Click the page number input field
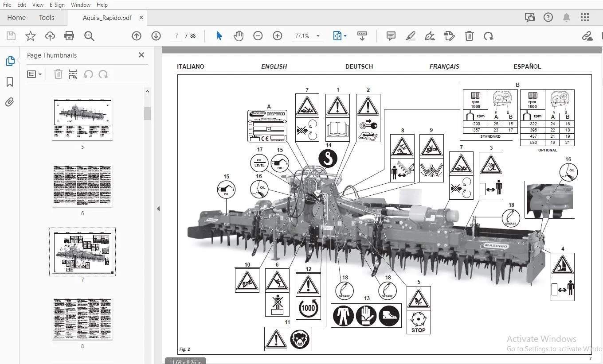 click(x=176, y=36)
